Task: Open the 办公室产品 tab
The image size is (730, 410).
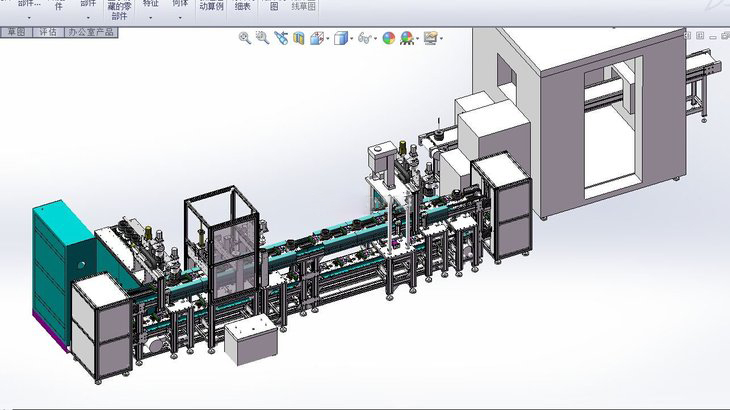Action: click(91, 32)
